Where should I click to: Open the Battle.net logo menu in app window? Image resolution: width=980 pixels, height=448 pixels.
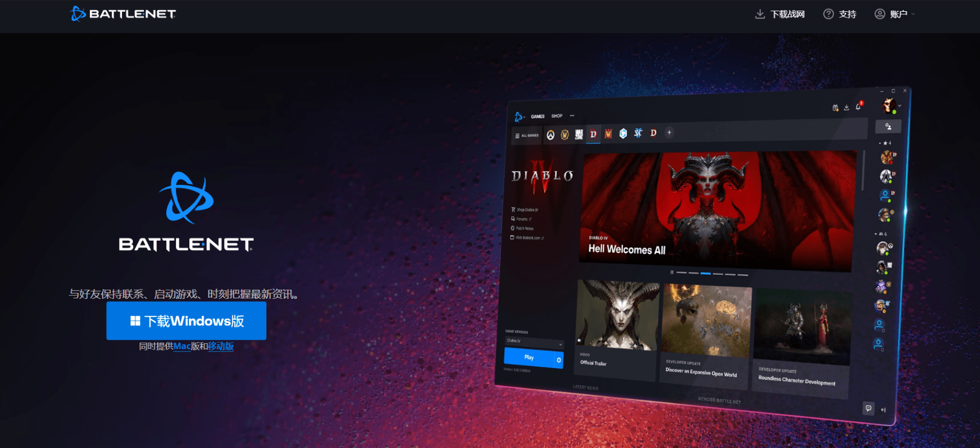point(519,117)
